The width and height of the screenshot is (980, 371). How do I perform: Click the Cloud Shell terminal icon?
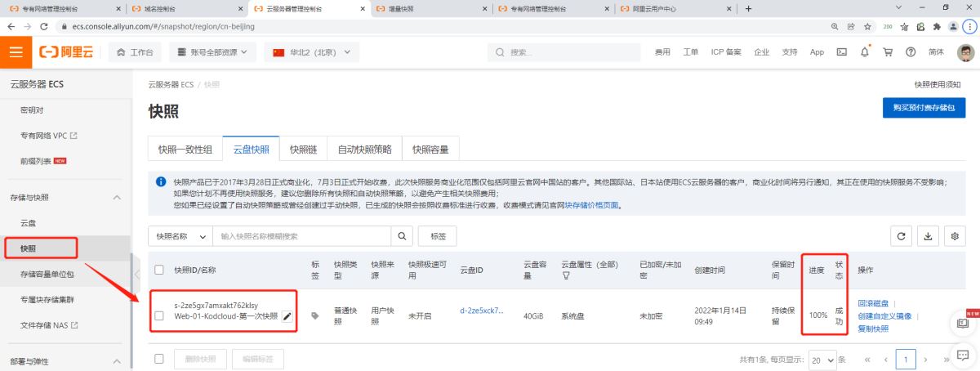click(x=842, y=52)
